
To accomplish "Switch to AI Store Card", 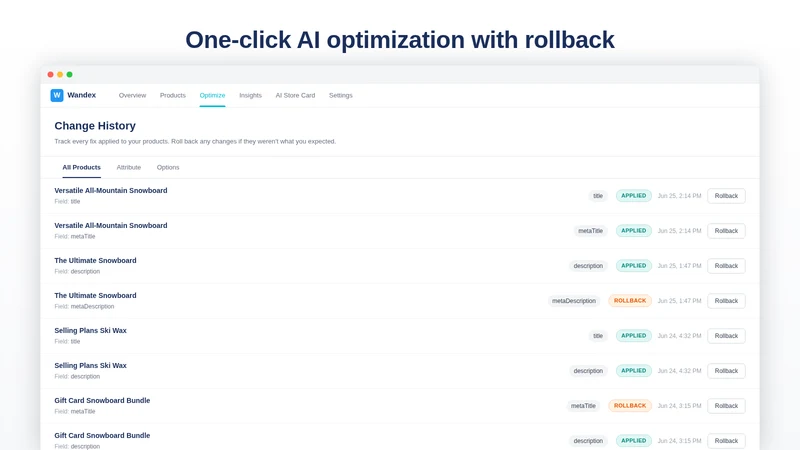I will point(295,95).
